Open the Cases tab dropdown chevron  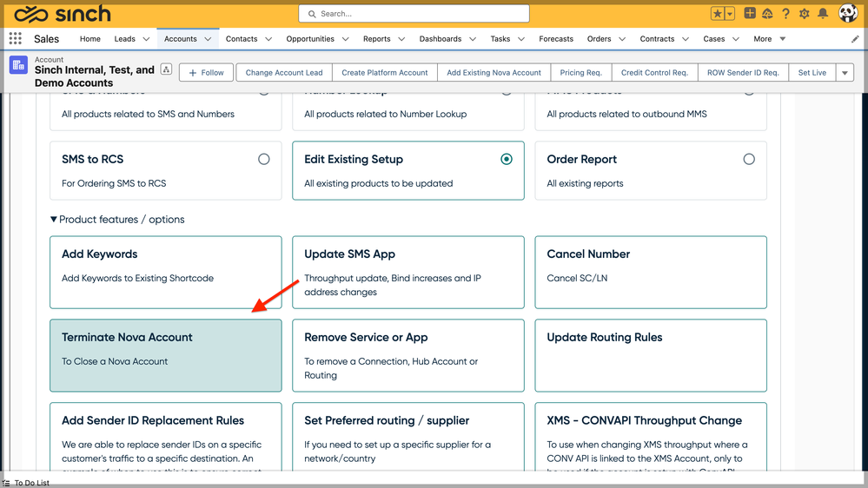736,39
